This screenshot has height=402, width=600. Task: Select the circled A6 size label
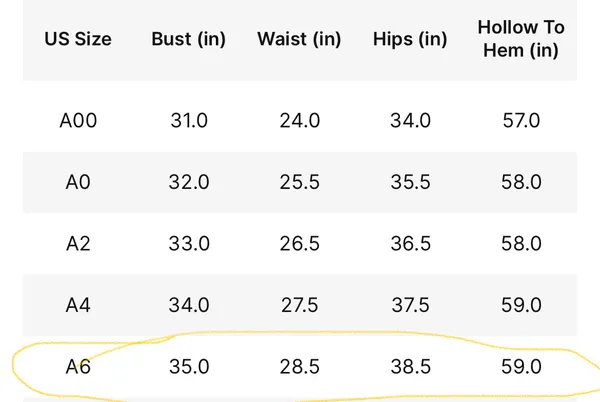(78, 367)
